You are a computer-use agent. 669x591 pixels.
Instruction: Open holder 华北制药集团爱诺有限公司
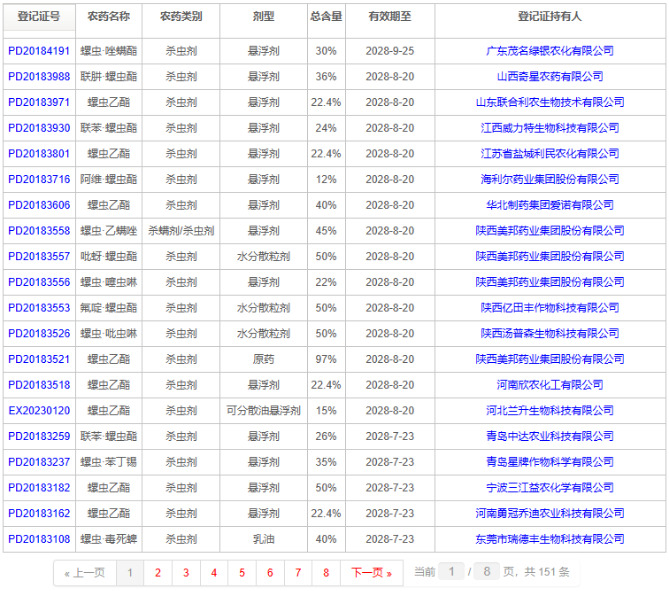550,205
